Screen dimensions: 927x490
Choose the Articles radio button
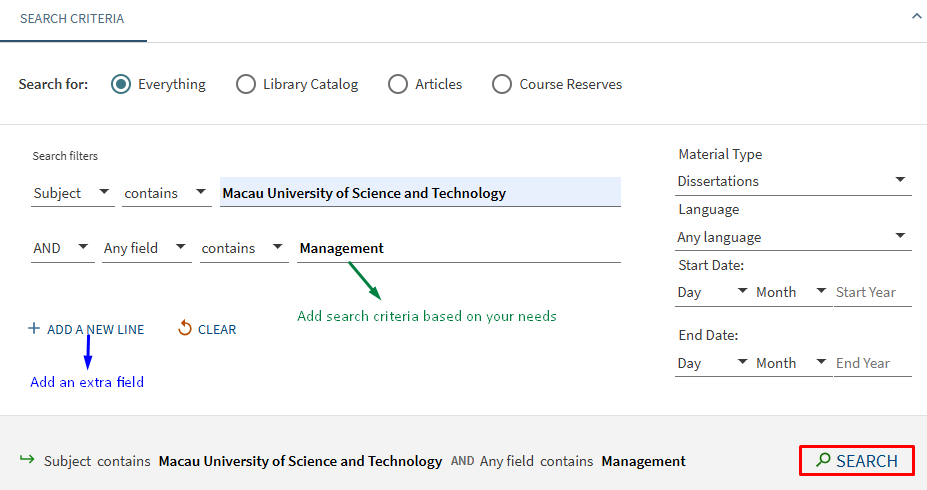398,84
